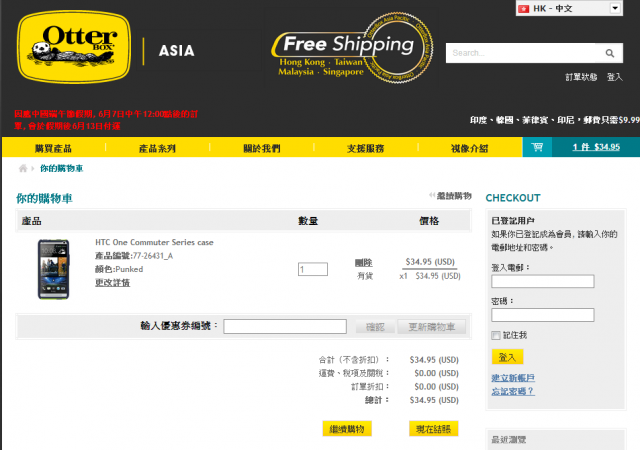The width and height of the screenshot is (640, 450).
Task: Click the 顏色:Punked text
Action: coord(119,269)
